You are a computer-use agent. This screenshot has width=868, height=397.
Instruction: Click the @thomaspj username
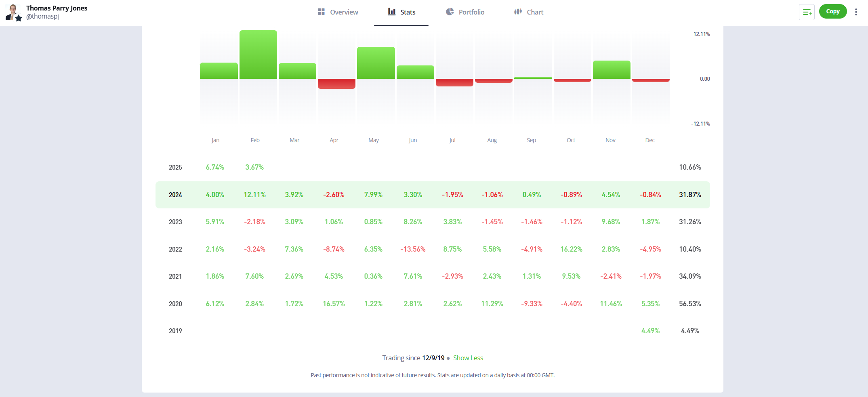pos(42,17)
